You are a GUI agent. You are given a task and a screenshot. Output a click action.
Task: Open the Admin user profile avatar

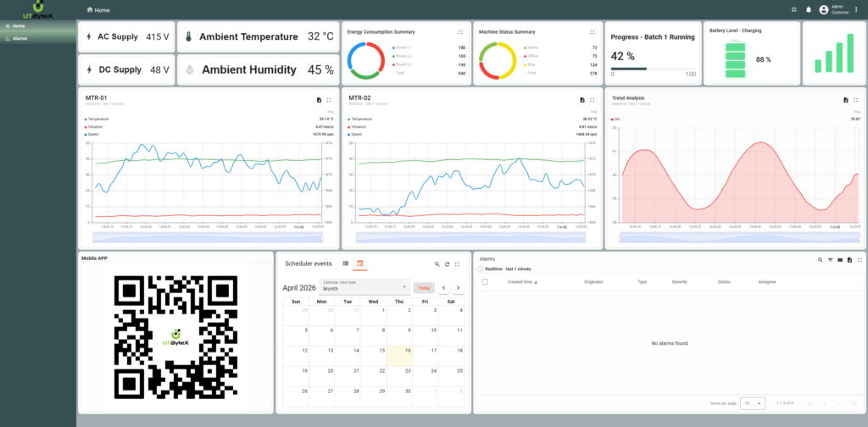[x=824, y=10]
